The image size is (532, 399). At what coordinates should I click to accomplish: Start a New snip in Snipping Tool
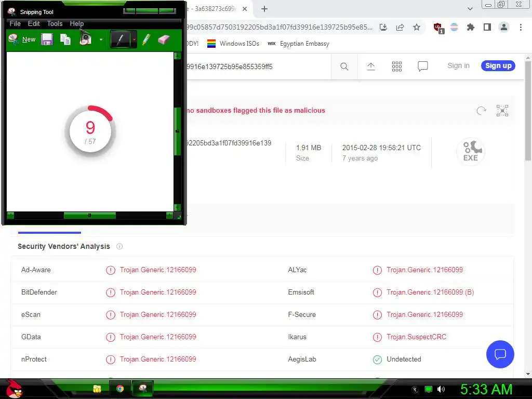coord(22,39)
